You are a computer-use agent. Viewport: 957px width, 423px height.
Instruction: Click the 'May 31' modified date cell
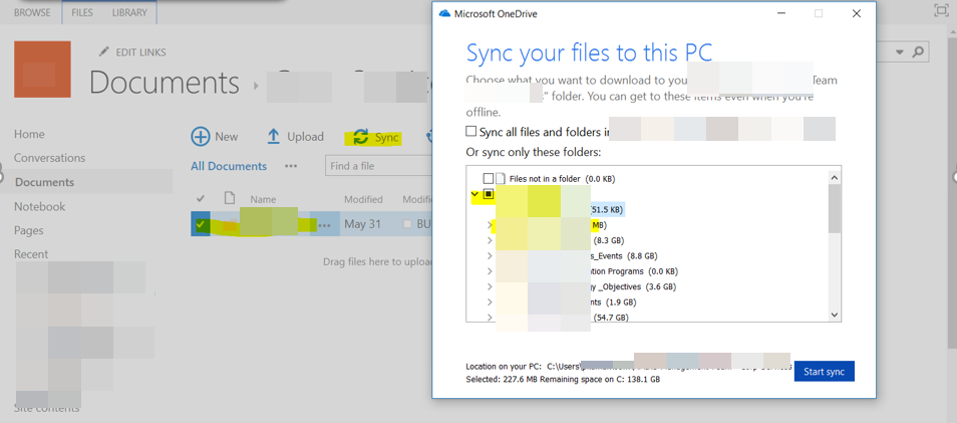coord(362,224)
